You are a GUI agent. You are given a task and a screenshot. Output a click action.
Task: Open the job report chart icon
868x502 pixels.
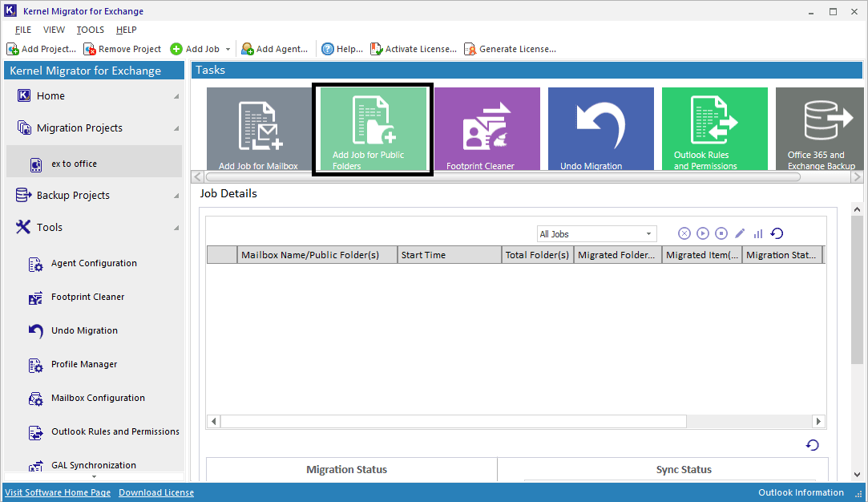758,234
